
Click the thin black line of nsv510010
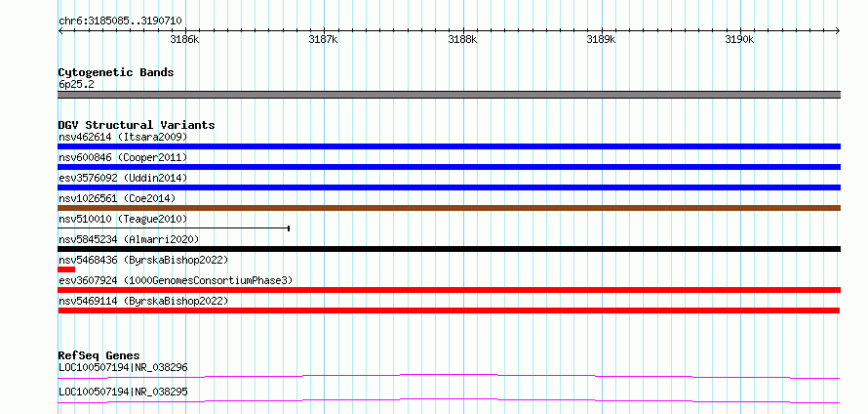click(x=174, y=228)
